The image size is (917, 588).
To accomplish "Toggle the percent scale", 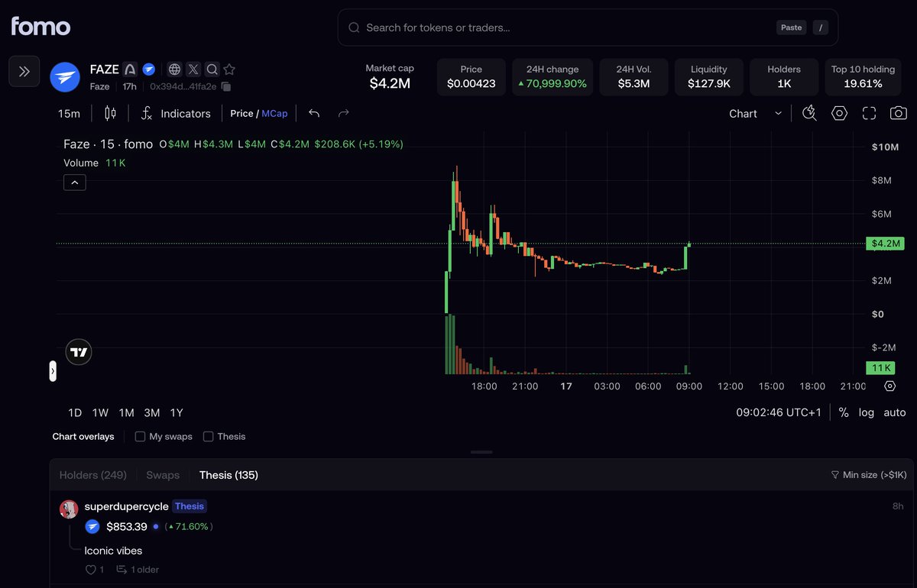I will [844, 412].
